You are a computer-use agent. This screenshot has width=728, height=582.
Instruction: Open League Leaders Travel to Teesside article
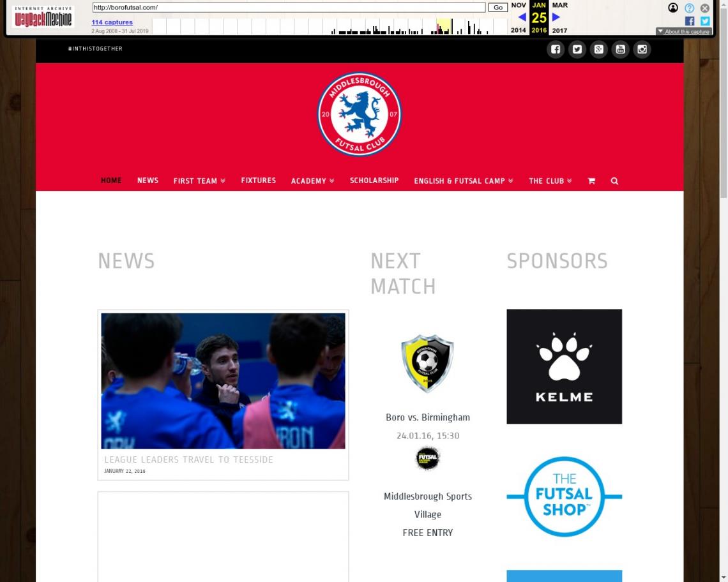(188, 459)
